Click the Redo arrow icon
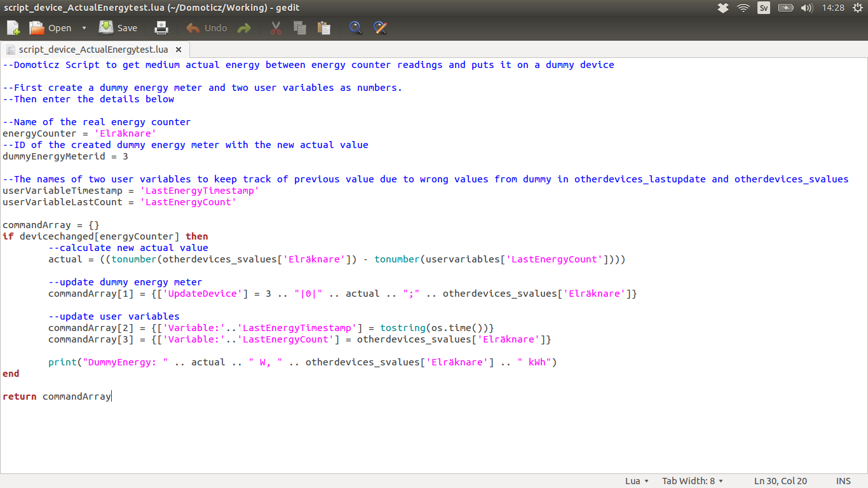Image resolution: width=868 pixels, height=488 pixels. pyautogui.click(x=244, y=28)
